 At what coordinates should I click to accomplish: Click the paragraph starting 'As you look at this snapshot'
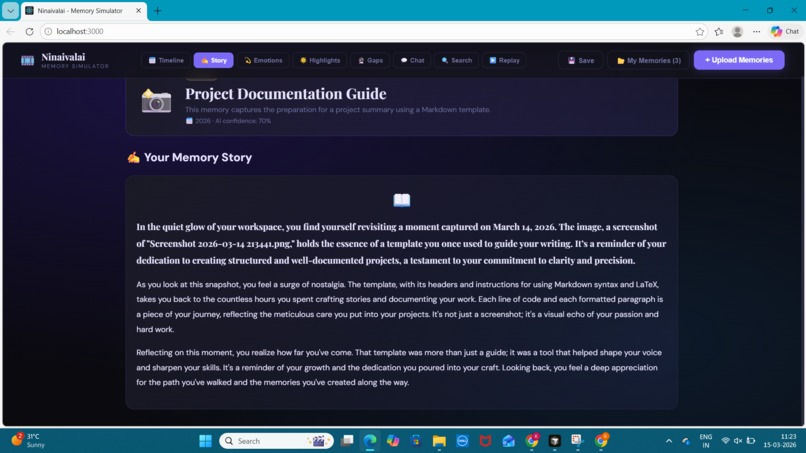(401, 306)
